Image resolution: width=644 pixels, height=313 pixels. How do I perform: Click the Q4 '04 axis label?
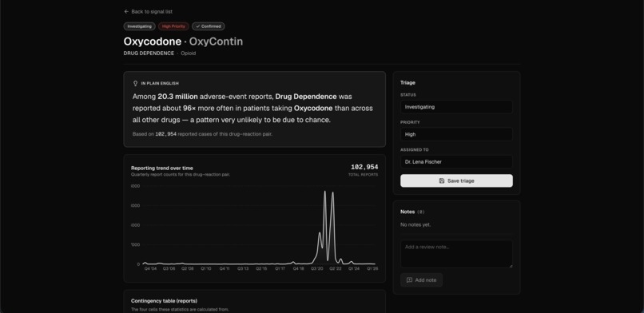[150, 269]
